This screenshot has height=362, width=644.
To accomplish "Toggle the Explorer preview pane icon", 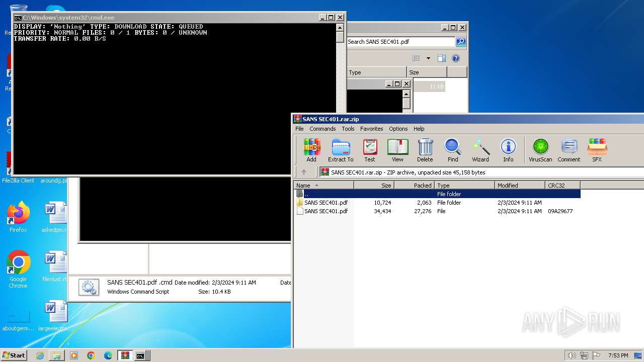I will click(441, 58).
